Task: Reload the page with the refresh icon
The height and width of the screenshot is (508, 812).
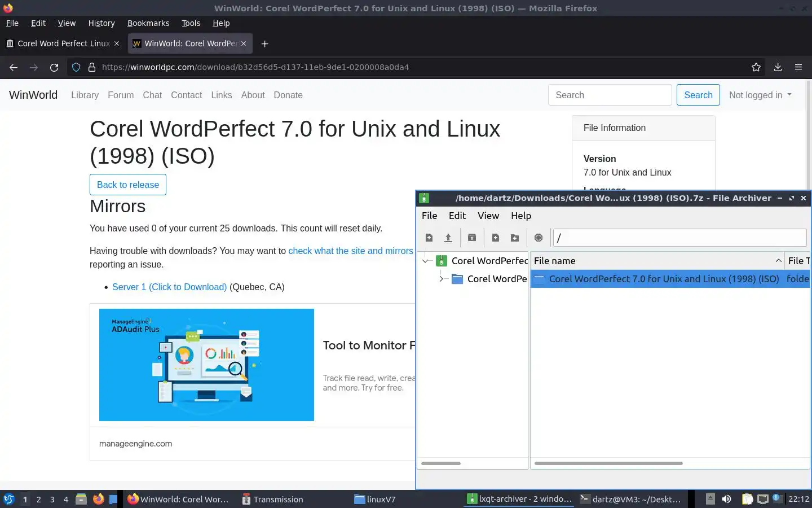Action: pos(54,67)
